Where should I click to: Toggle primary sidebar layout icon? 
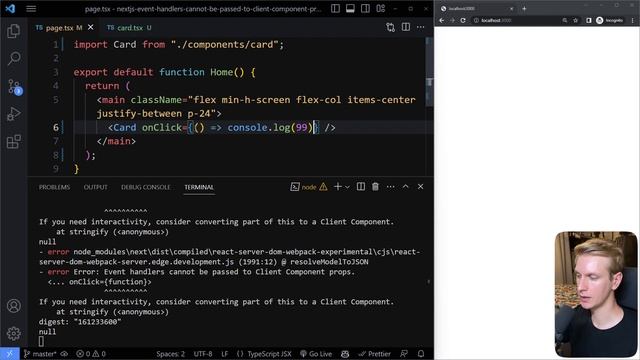coord(335,9)
